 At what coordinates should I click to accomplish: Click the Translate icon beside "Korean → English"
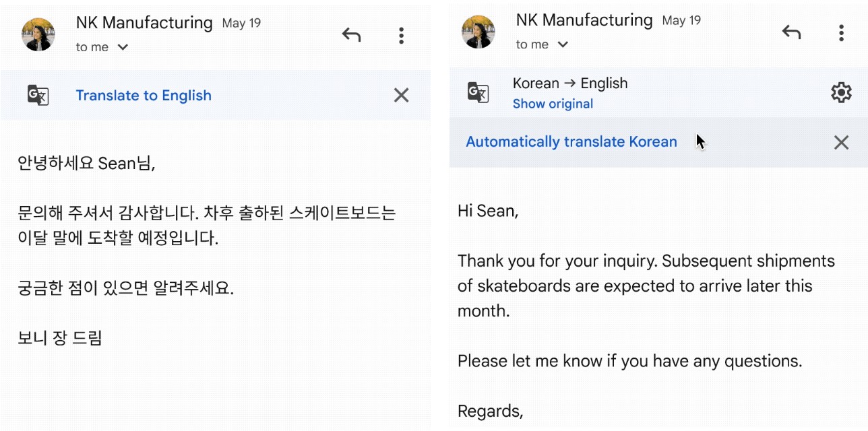point(478,92)
